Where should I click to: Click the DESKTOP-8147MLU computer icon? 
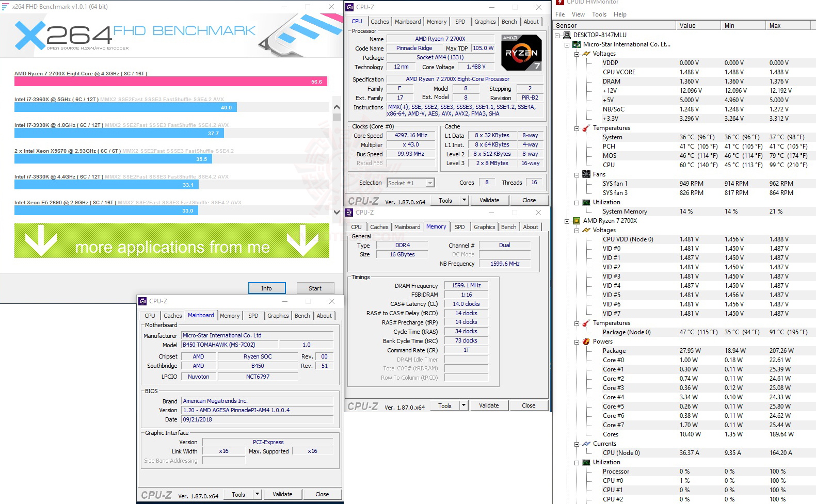tap(567, 35)
